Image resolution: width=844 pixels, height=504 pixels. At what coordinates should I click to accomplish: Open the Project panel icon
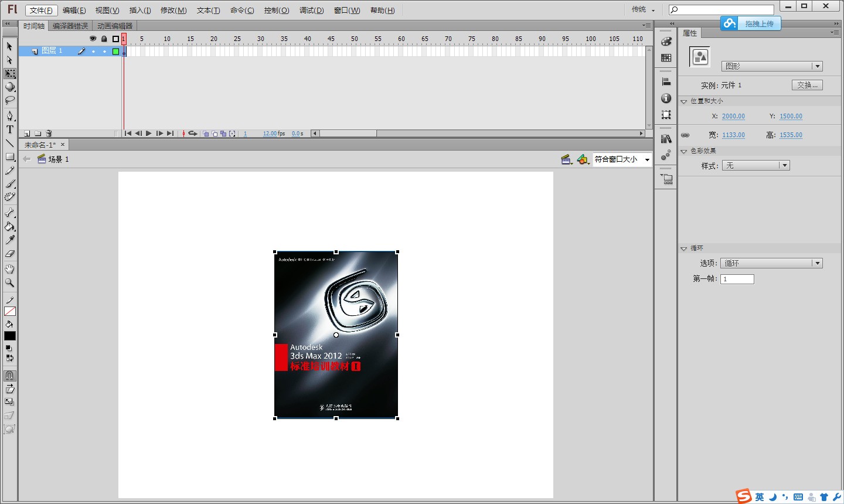point(667,179)
